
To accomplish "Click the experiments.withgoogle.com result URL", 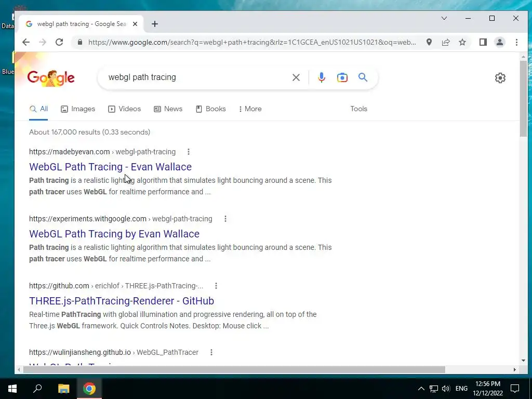I will pos(121,219).
